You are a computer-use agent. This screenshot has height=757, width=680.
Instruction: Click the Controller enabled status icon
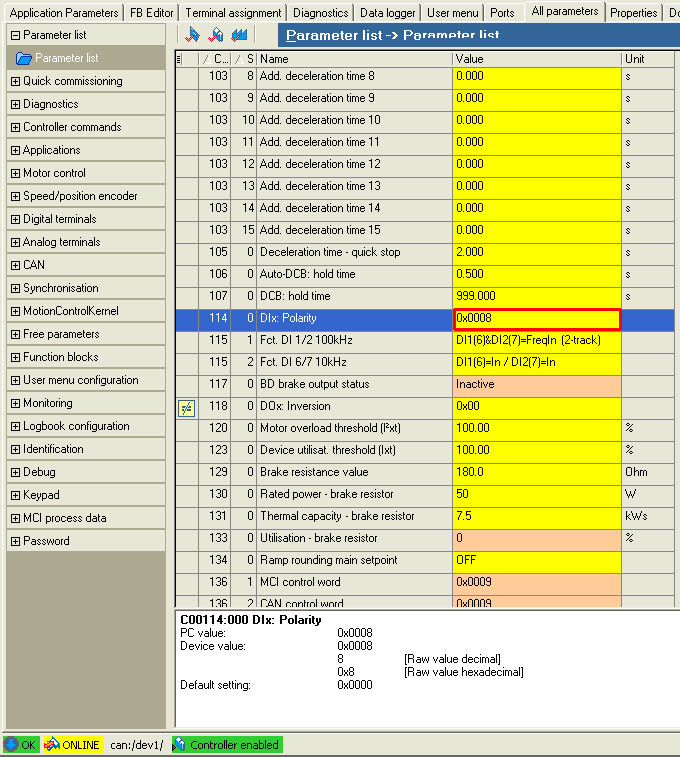point(179,745)
